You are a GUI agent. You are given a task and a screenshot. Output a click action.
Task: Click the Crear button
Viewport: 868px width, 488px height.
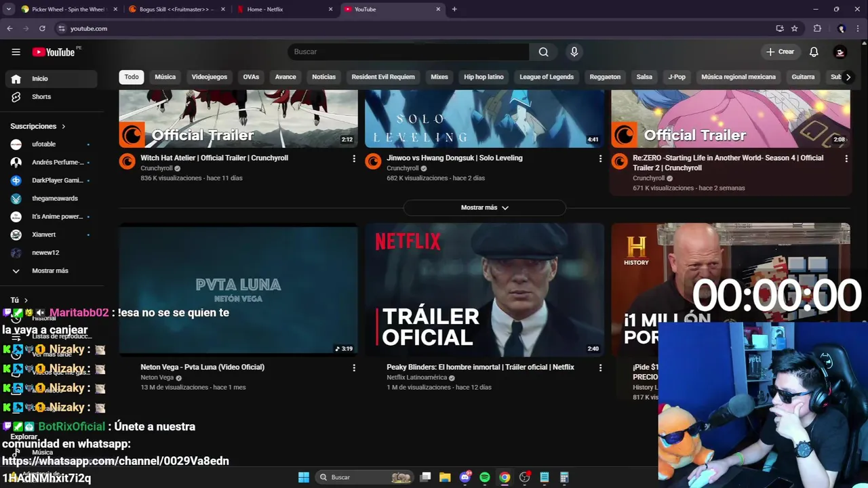[x=780, y=52]
